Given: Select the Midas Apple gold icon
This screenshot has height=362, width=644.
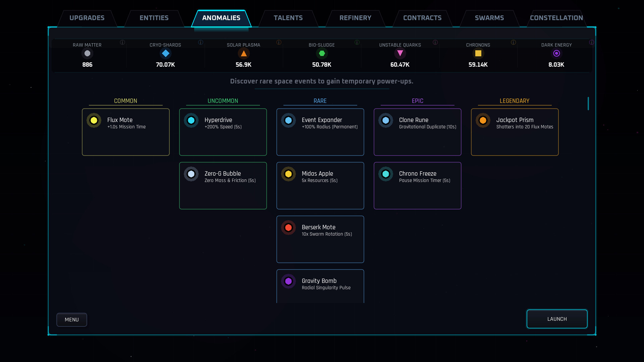Looking at the screenshot, I should coord(288,174).
